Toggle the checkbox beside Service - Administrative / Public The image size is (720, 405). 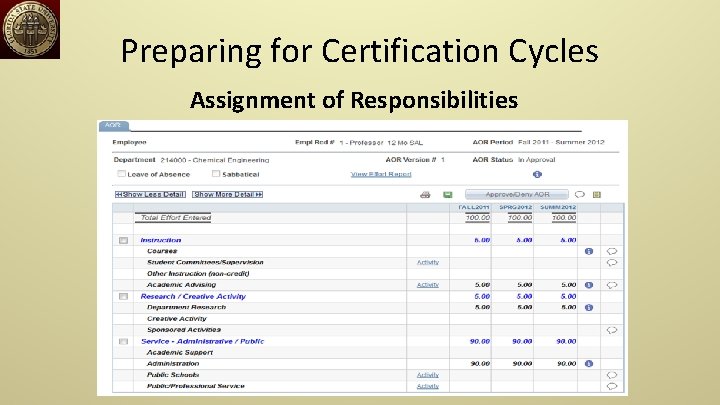(x=124, y=342)
